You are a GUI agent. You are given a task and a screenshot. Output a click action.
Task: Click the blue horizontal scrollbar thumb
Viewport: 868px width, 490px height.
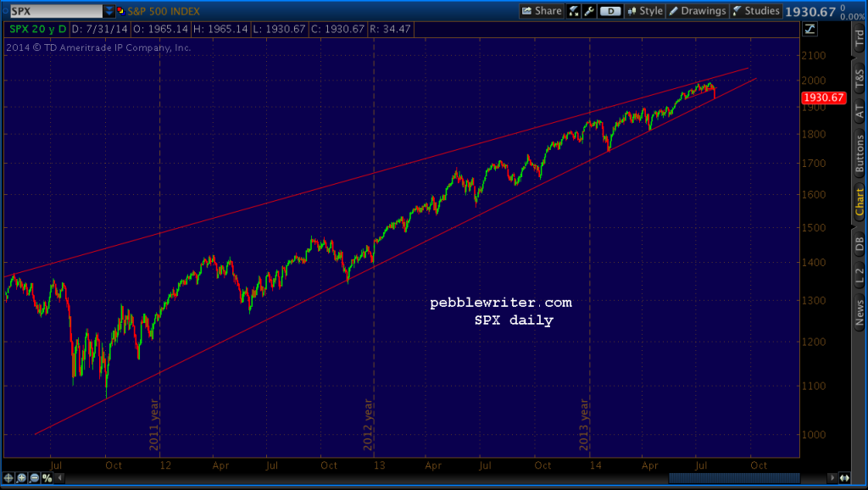tap(734, 478)
